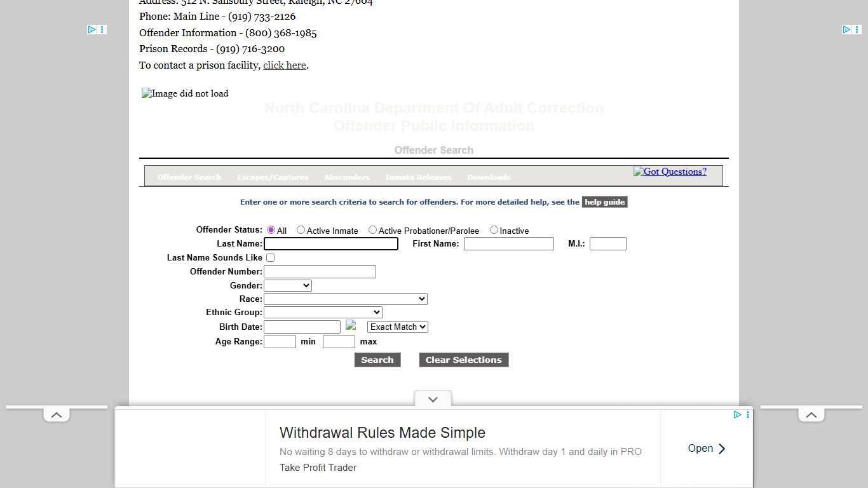
Task: Follow the click here prison facility link
Action: 284,65
